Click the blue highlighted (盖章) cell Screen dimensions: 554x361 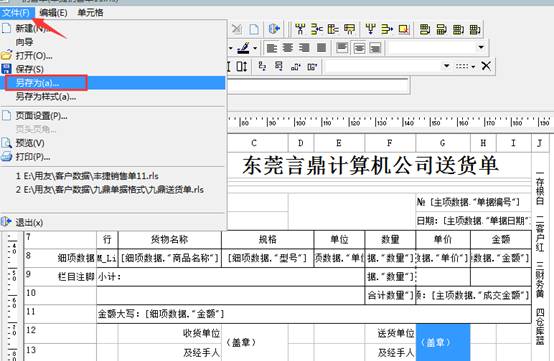click(443, 343)
